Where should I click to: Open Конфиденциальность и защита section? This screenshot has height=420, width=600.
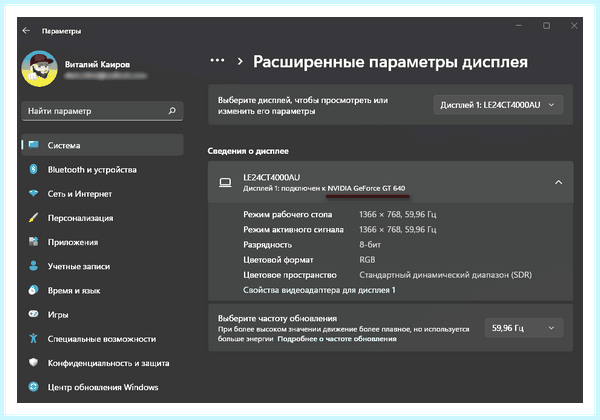pyautogui.click(x=108, y=363)
